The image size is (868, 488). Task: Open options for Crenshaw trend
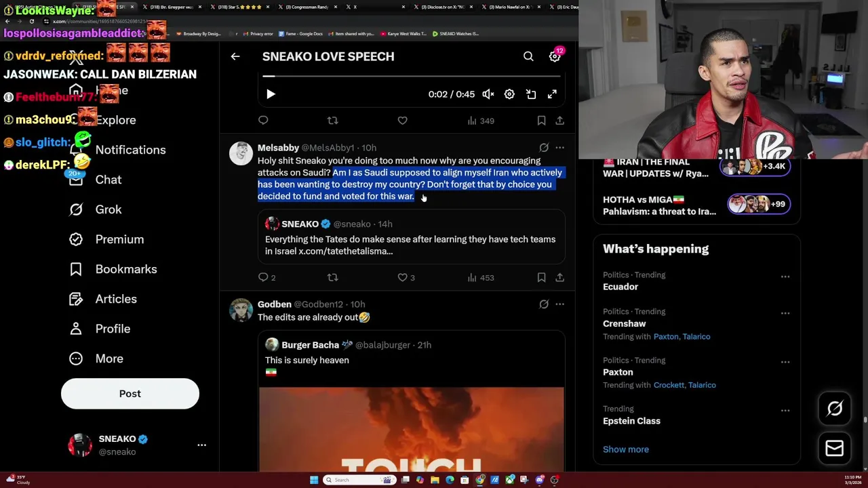pos(785,313)
